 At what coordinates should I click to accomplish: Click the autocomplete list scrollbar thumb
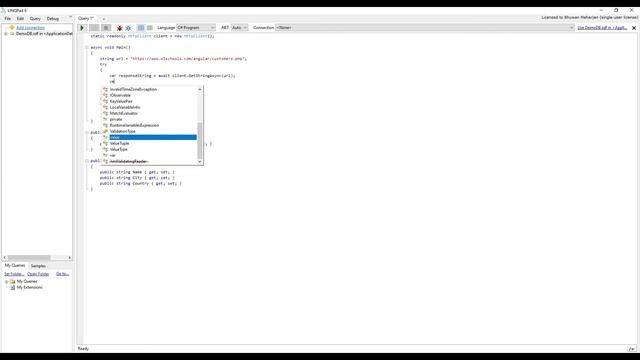click(200, 140)
